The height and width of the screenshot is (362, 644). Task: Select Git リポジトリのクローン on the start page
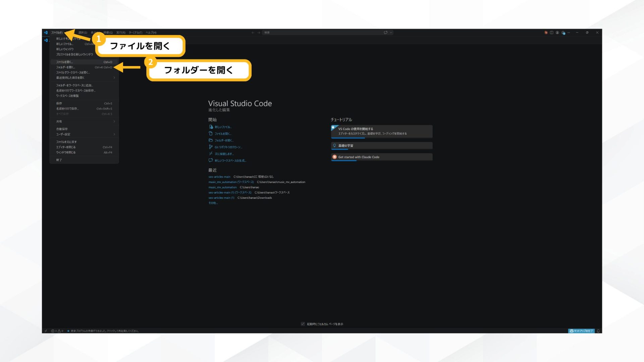(x=228, y=147)
